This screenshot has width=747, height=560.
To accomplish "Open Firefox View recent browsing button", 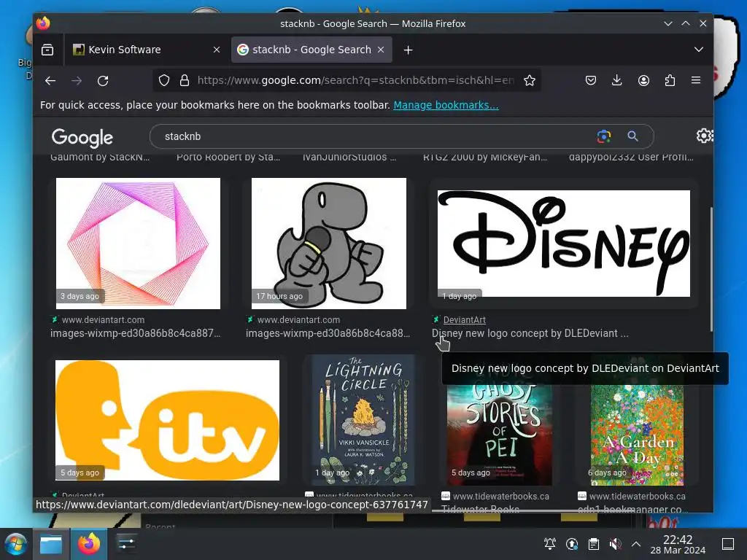I will (x=47, y=50).
